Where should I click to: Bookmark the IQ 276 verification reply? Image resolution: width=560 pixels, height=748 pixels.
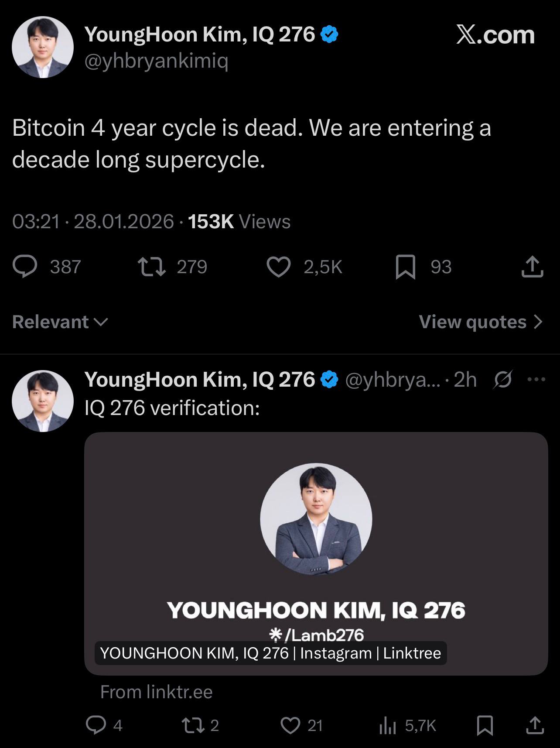click(x=485, y=725)
